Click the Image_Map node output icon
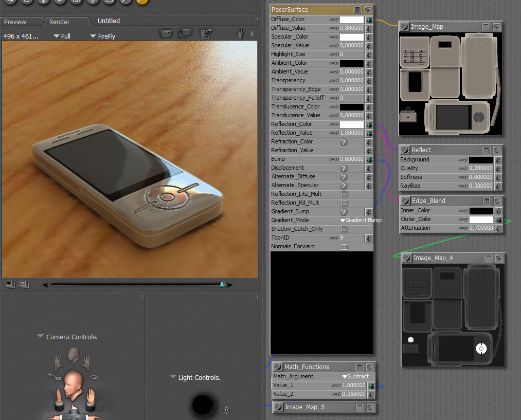The image size is (521, 420). click(405, 27)
